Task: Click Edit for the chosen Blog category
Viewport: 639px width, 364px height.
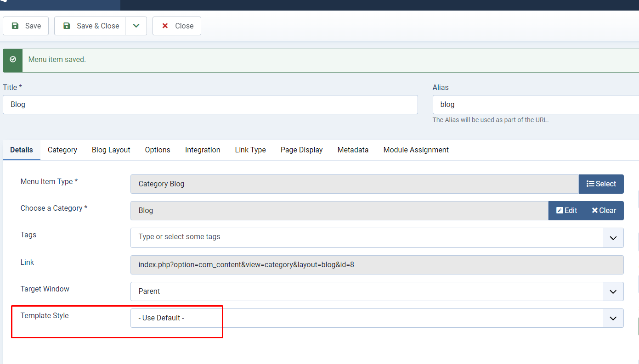Action: coord(566,211)
